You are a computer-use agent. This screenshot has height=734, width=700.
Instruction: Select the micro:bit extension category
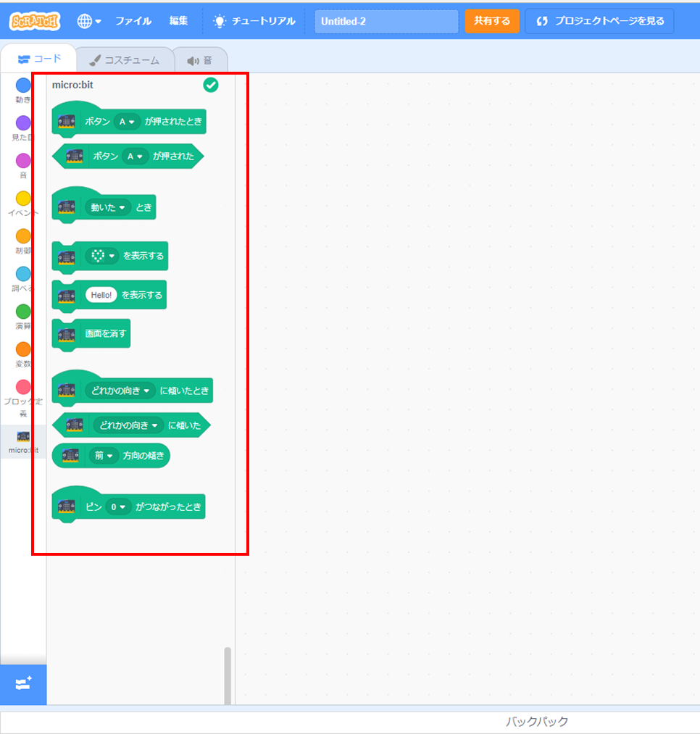click(x=23, y=442)
